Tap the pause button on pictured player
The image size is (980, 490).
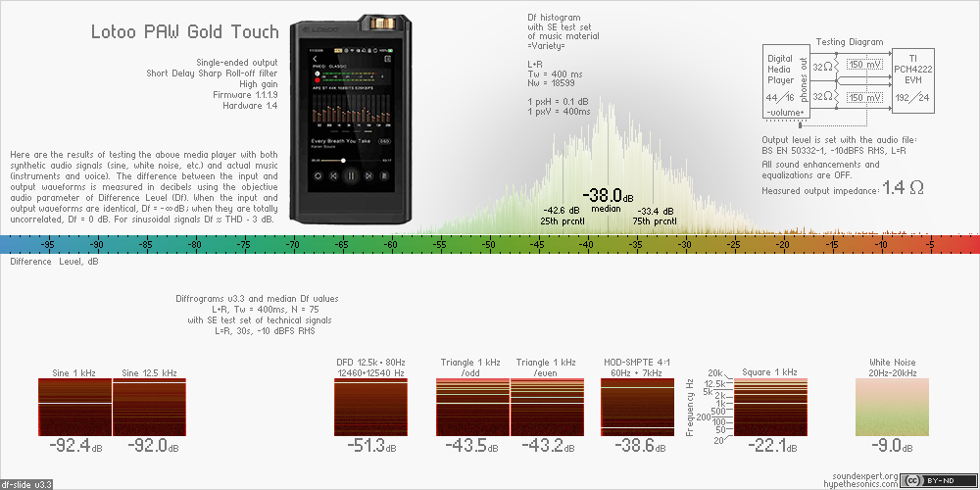coord(351,176)
